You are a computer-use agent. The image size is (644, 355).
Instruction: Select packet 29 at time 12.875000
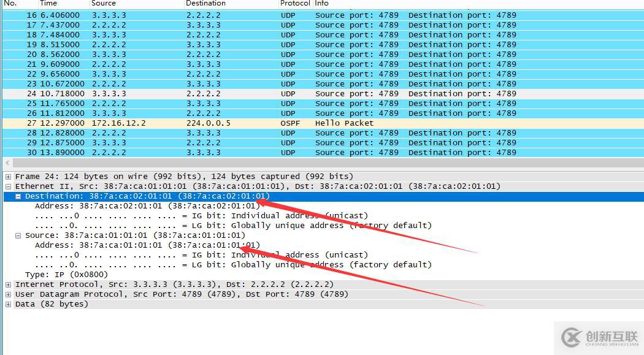pyautogui.click(x=323, y=143)
